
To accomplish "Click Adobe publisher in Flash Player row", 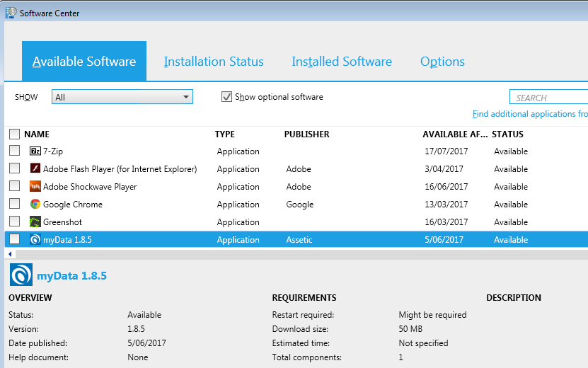I will [x=299, y=169].
